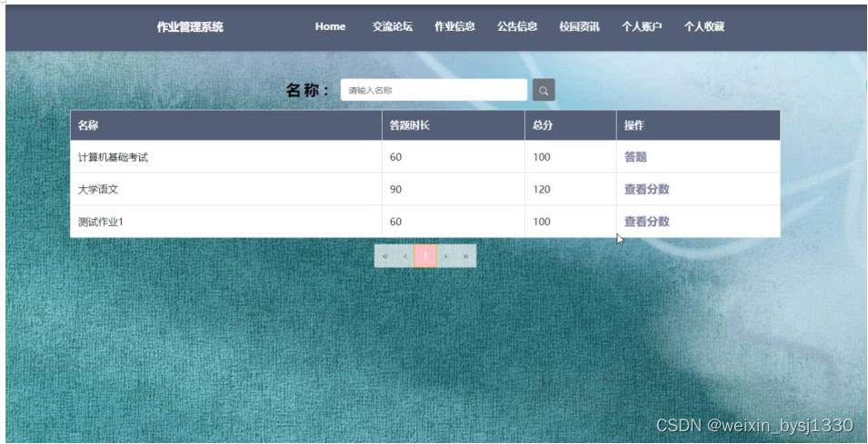Click 答题 for 计算机基础考试

click(x=635, y=157)
